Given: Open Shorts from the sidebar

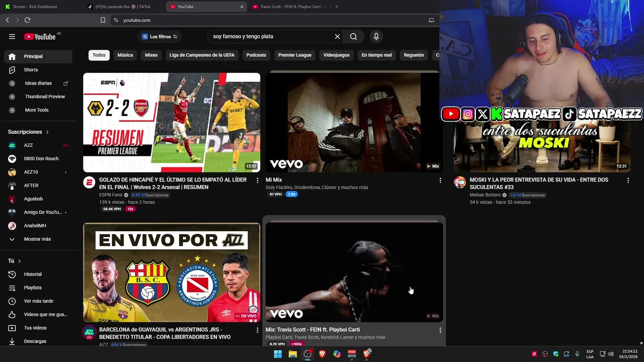Looking at the screenshot, I should coord(38,70).
